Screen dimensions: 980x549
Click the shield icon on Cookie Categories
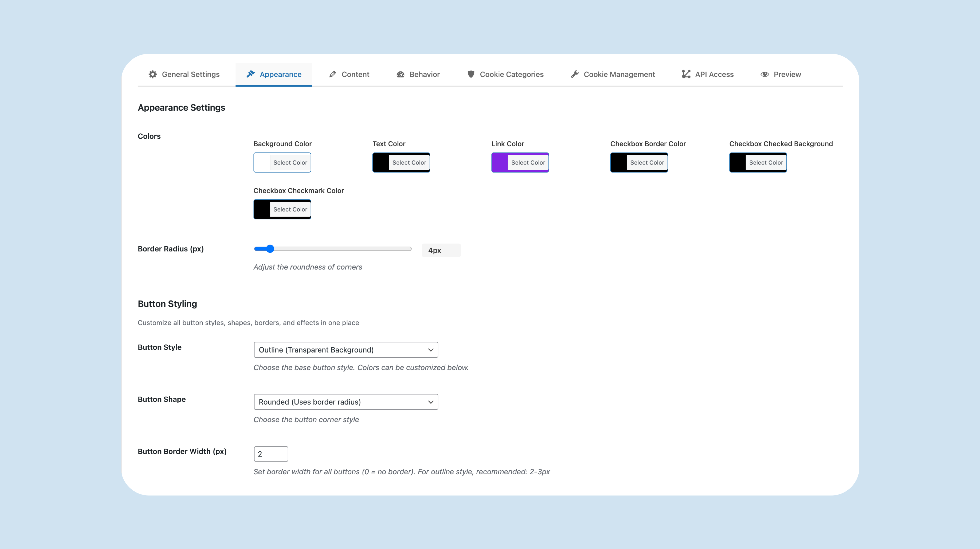(471, 74)
